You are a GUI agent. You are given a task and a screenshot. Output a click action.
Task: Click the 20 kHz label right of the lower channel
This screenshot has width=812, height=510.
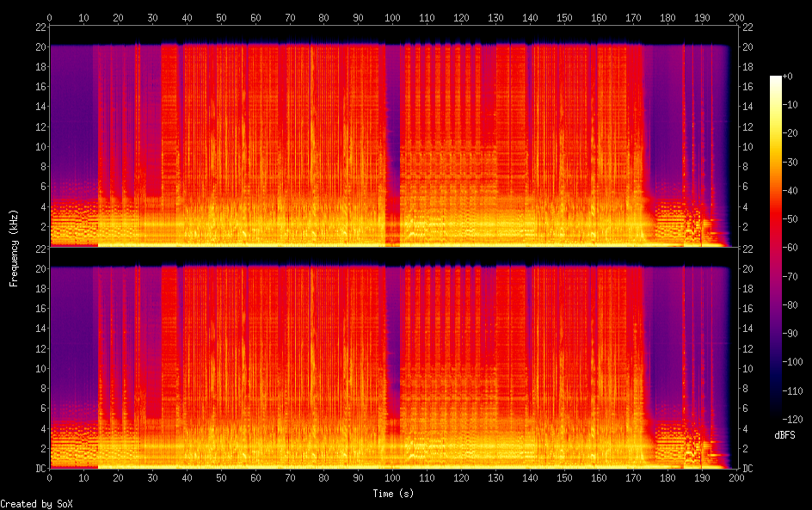pyautogui.click(x=748, y=268)
